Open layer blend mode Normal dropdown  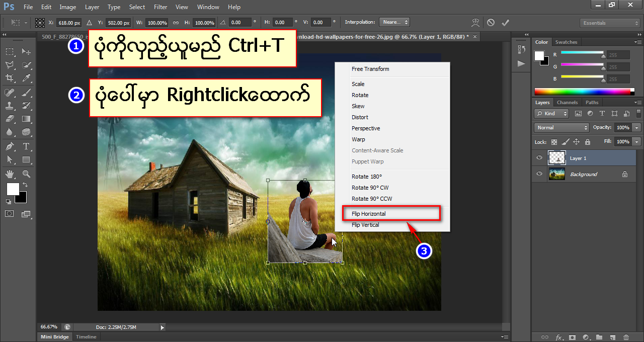point(561,128)
